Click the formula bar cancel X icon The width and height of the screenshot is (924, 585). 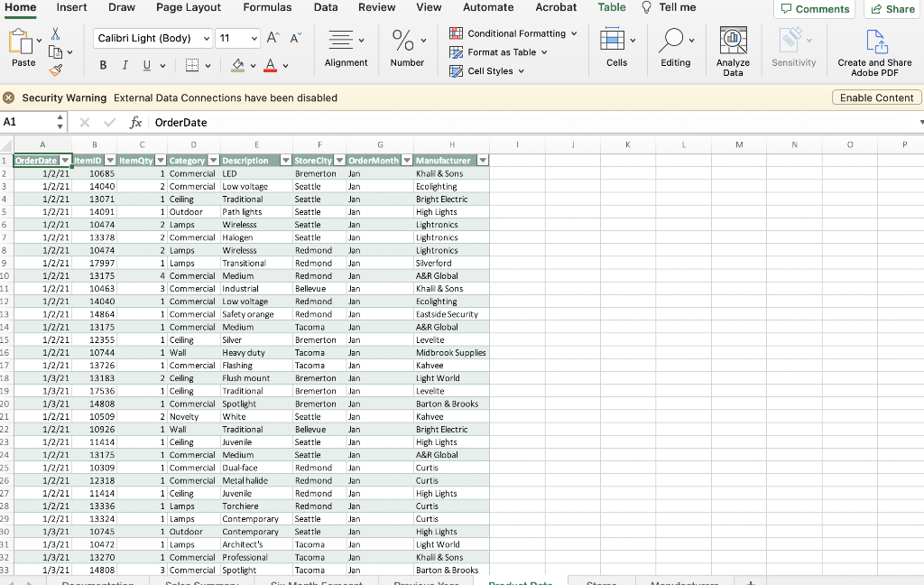click(x=85, y=123)
